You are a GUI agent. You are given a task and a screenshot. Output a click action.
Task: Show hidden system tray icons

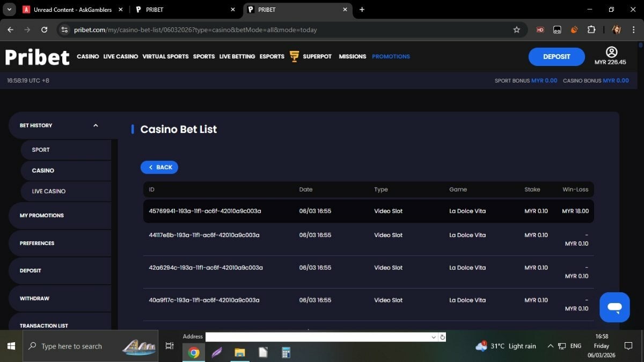click(550, 346)
